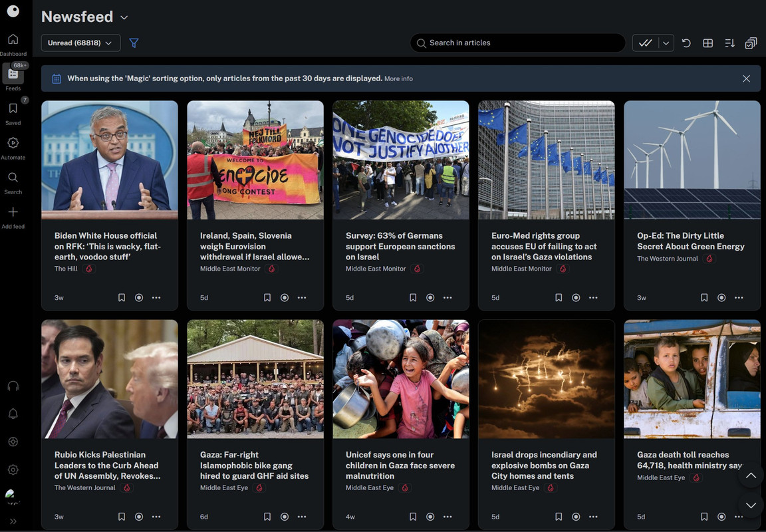
Task: Open more options for Survey 63% Germans article
Action: (447, 297)
